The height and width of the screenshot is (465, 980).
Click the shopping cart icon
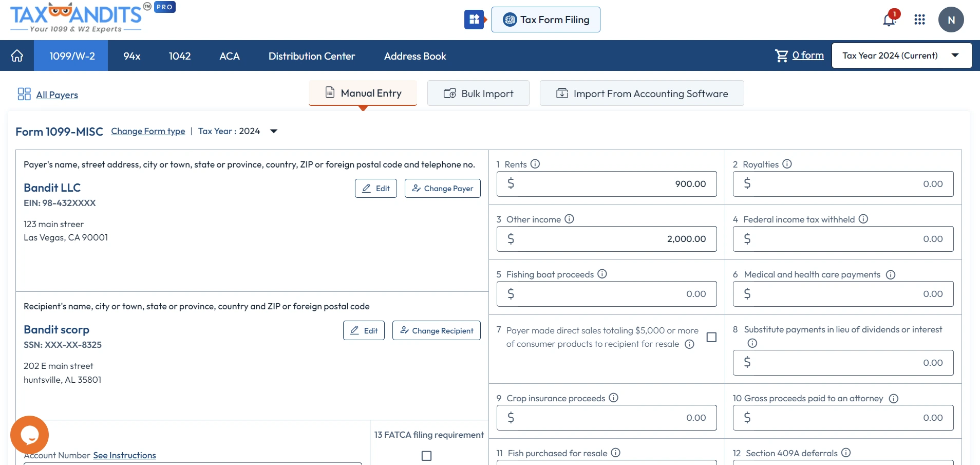(781, 55)
